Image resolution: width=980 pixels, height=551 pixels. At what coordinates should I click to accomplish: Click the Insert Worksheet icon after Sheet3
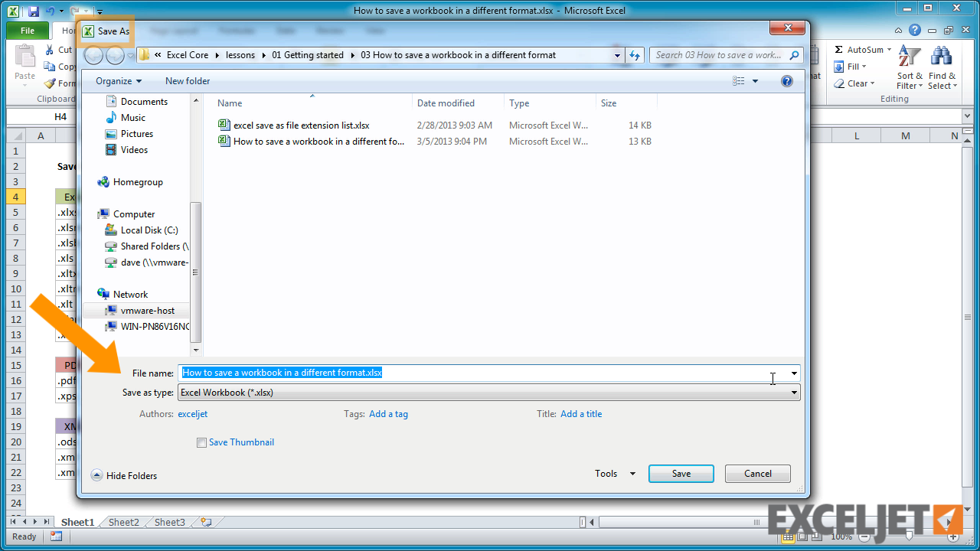coord(206,522)
